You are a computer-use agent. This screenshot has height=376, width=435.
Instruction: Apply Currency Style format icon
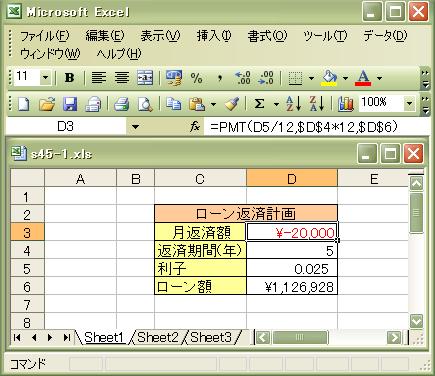click(x=174, y=78)
